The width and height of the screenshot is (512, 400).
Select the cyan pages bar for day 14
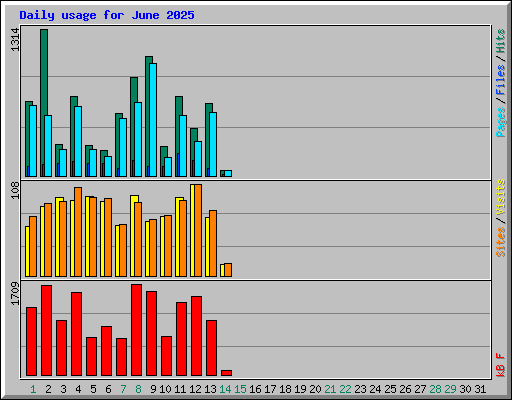(228, 173)
